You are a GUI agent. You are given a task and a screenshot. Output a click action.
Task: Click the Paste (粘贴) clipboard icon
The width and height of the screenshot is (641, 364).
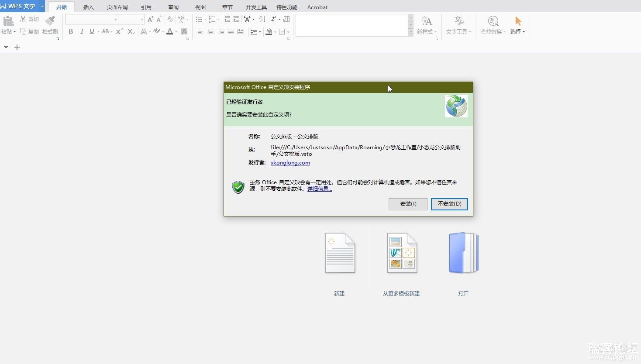(x=8, y=21)
